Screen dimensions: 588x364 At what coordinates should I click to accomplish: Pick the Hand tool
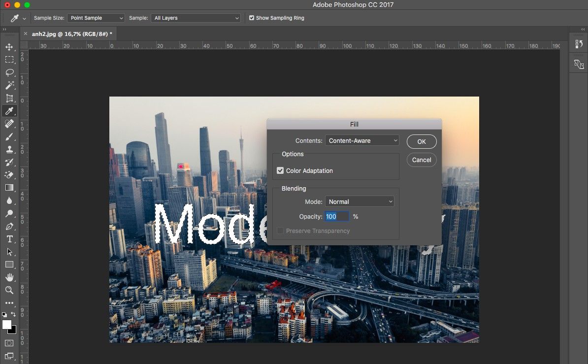tap(9, 277)
